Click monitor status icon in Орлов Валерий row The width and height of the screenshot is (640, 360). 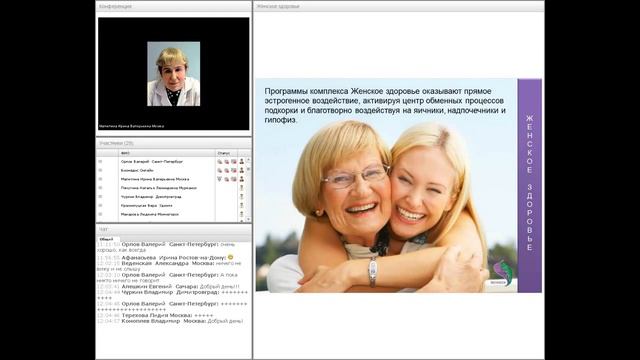click(233, 162)
